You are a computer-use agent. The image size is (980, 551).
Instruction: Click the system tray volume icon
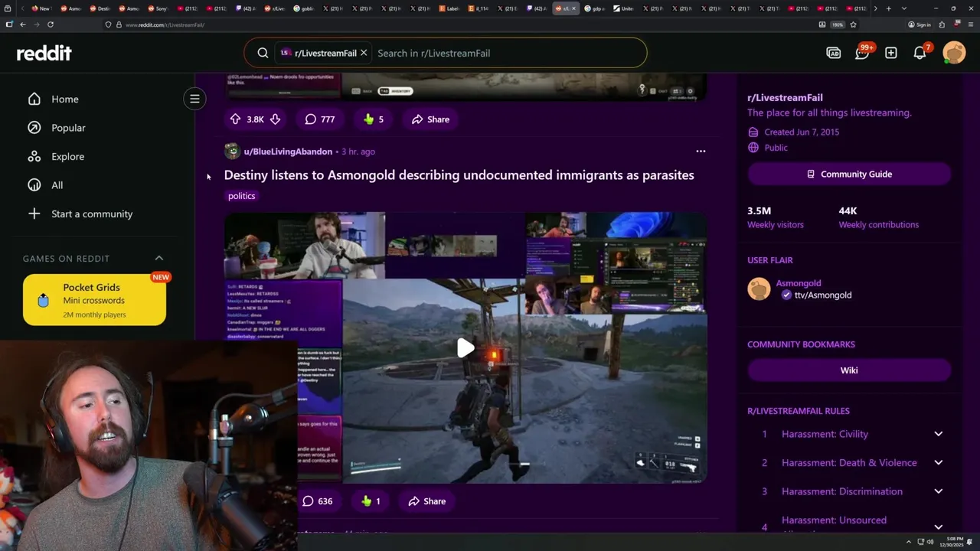tap(931, 542)
